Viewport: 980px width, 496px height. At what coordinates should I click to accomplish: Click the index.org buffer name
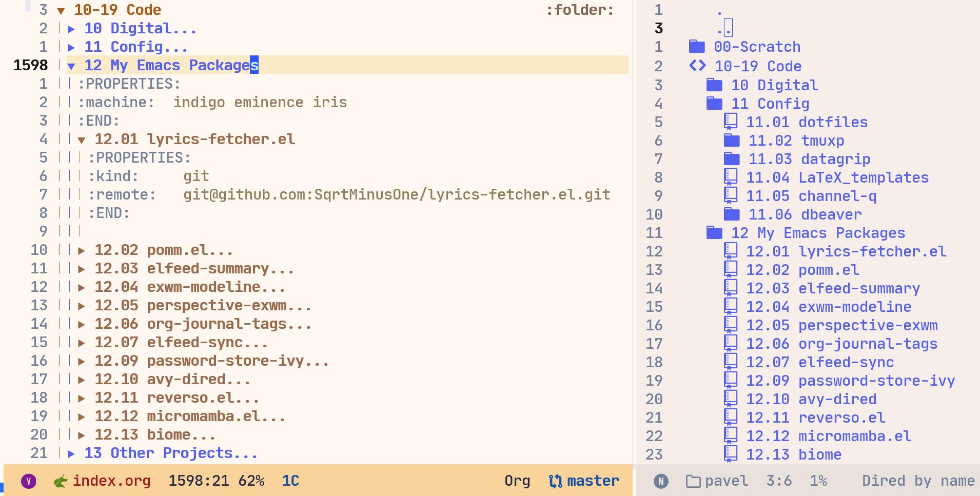pyautogui.click(x=112, y=481)
